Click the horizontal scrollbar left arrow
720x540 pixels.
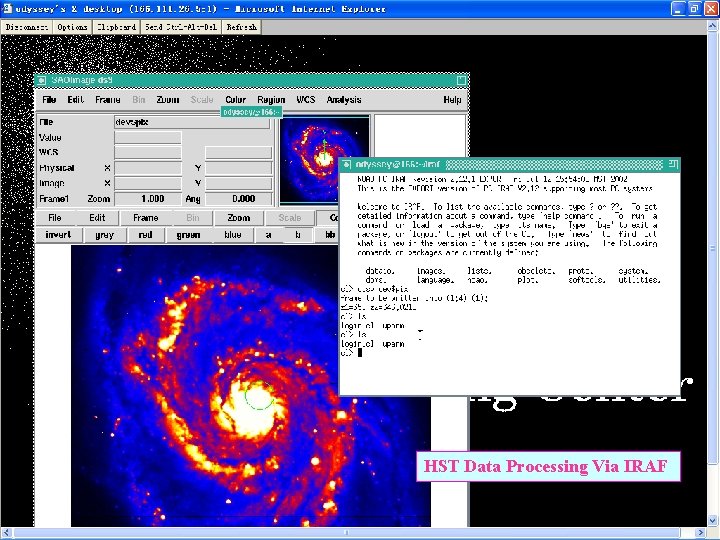6,533
